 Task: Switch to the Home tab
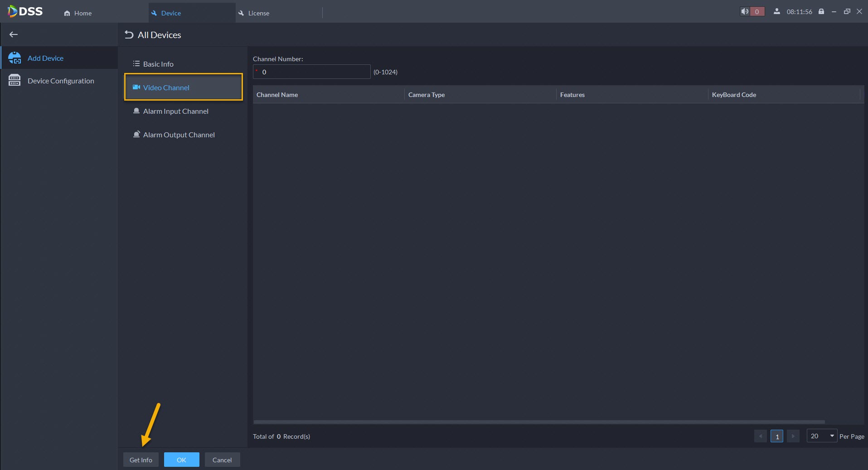point(78,13)
